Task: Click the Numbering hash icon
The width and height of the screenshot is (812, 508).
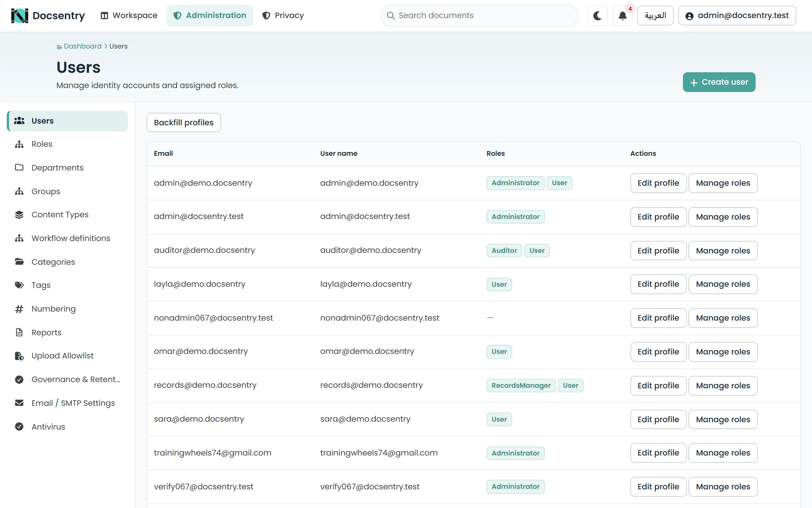Action: [19, 309]
